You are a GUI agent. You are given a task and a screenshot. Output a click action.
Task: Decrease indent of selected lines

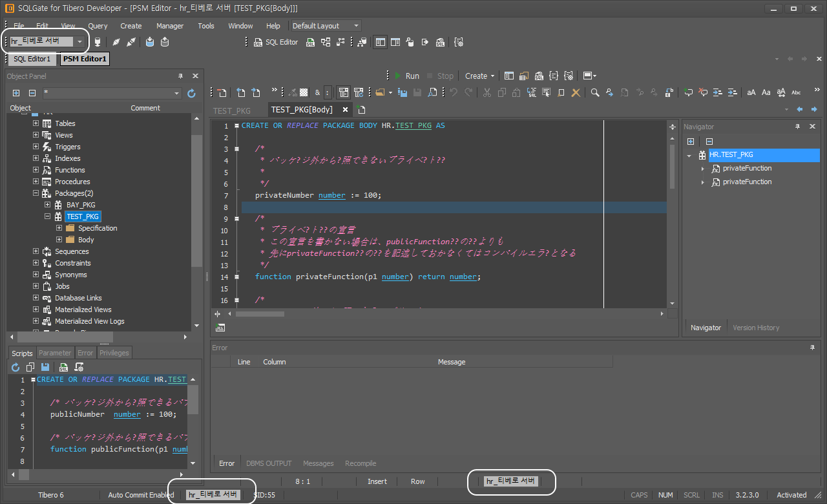732,92
